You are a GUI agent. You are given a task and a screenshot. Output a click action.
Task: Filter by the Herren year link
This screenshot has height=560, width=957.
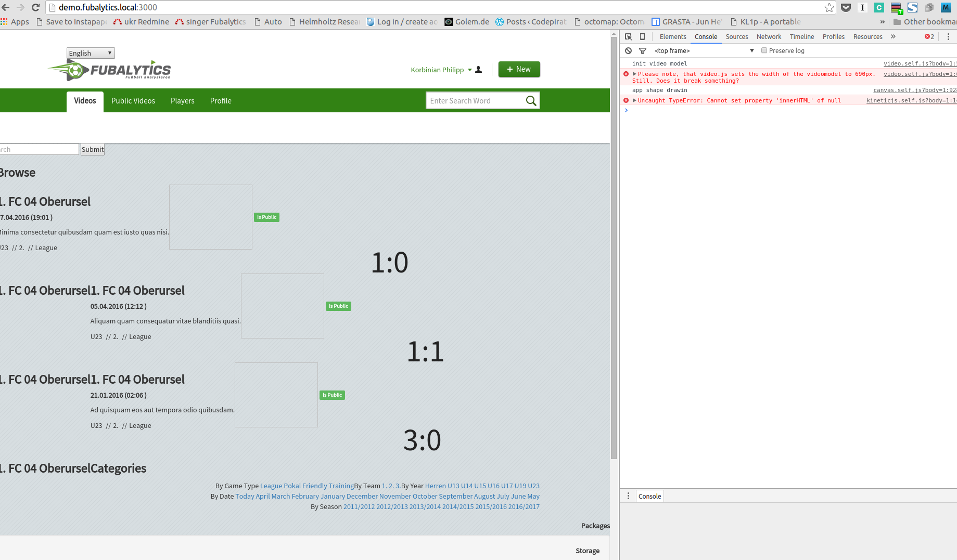click(x=436, y=486)
